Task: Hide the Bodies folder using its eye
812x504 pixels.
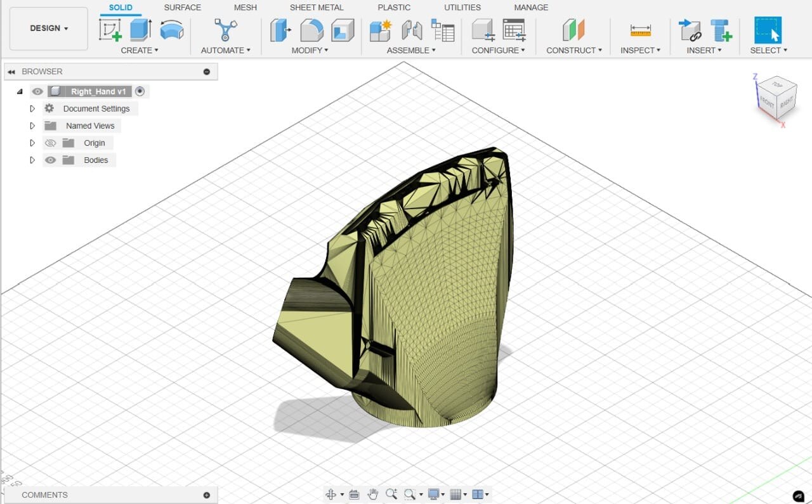Action: click(x=51, y=160)
